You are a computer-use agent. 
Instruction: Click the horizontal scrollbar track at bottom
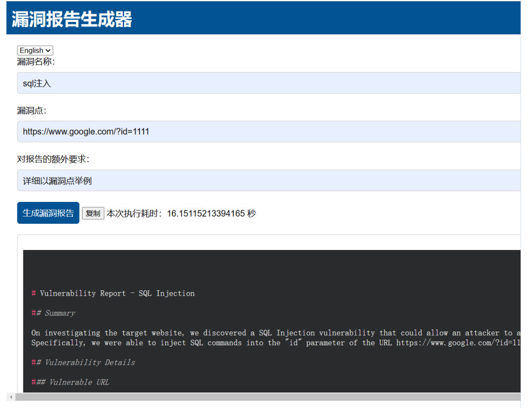click(268, 397)
